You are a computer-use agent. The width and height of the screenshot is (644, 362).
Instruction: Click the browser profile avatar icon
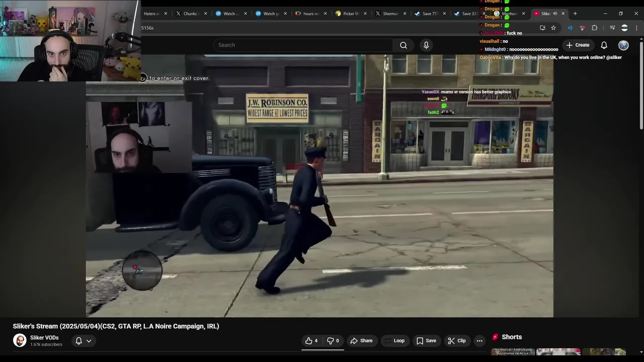(624, 28)
